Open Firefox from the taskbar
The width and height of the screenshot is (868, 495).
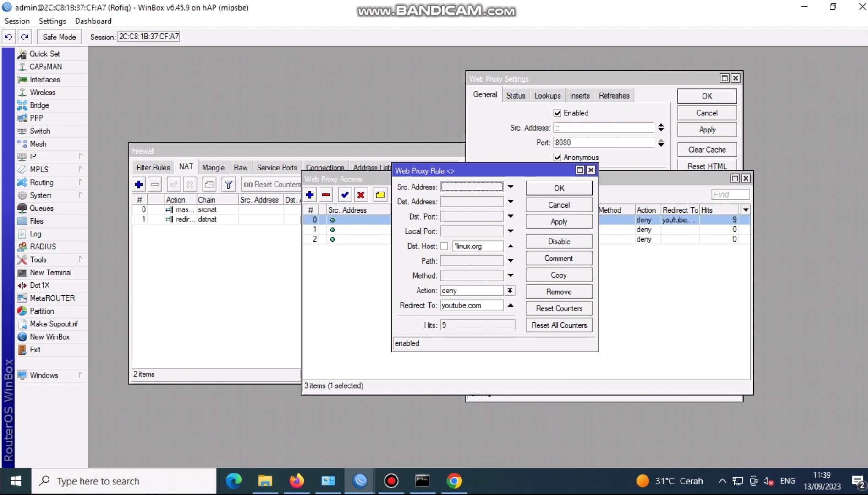point(297,481)
